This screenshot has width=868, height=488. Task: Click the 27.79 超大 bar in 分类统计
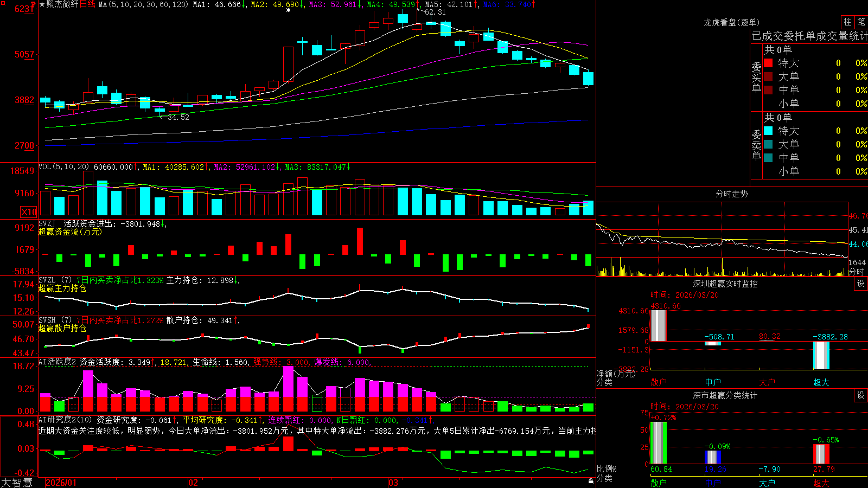[821, 454]
